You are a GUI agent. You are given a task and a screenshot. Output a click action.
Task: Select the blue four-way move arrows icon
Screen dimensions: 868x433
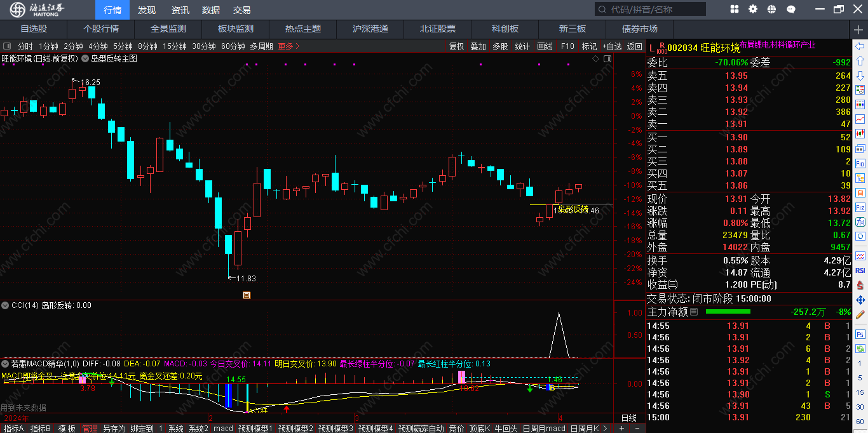click(860, 300)
